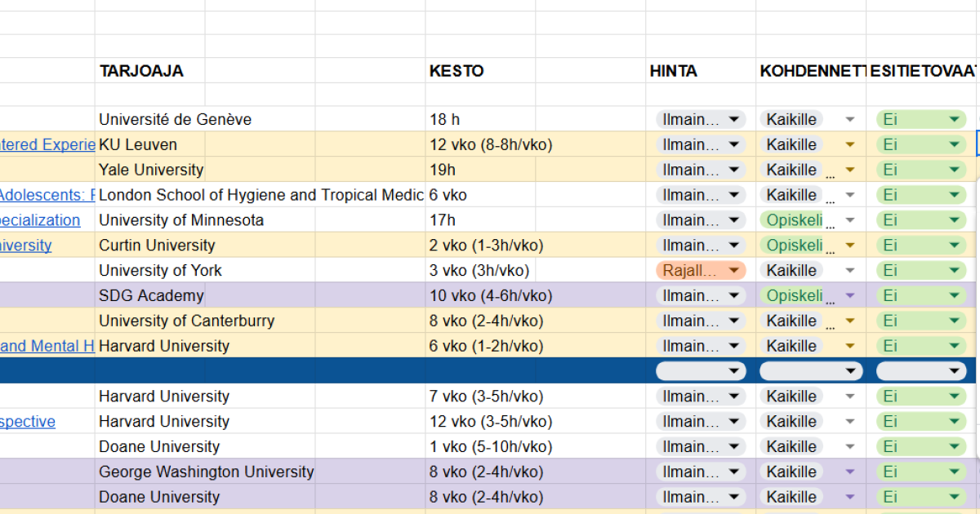
Task: Expand Opiskeli dropdown in University of Minnesota row
Action: [810, 220]
